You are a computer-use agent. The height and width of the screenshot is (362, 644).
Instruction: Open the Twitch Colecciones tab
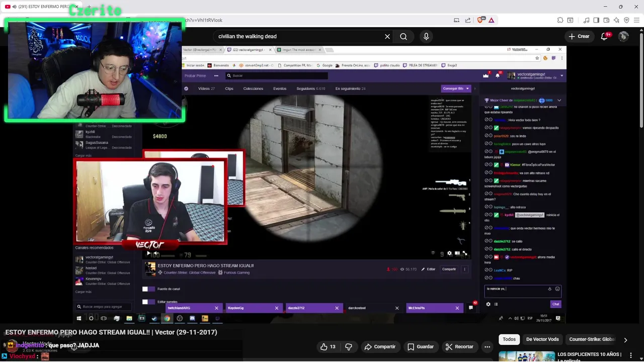(253, 88)
